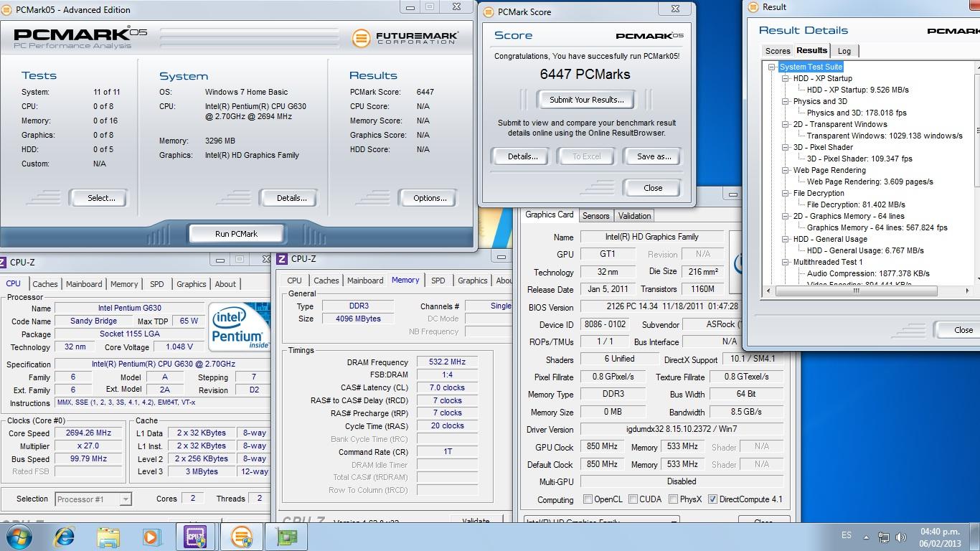Click the Intel Pentium inside logo
Image resolution: width=980 pixels, height=551 pixels.
pos(238,326)
